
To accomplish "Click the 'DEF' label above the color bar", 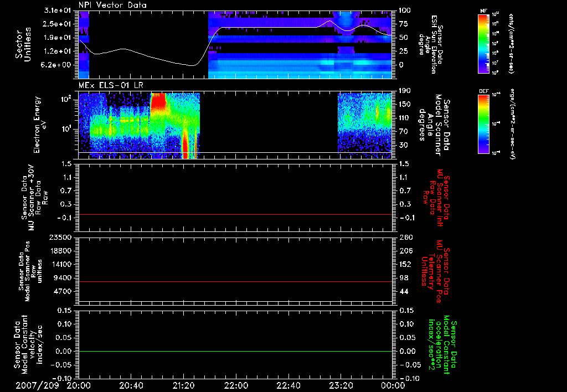I will 484,91.
